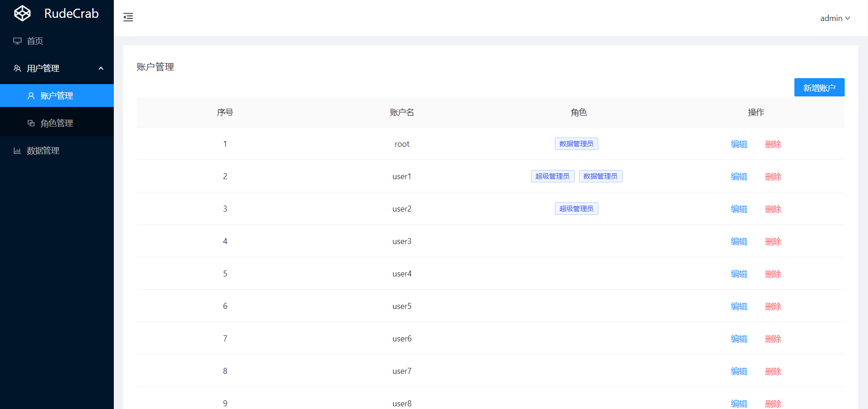Edit the user4 account
868x409 pixels.
739,274
